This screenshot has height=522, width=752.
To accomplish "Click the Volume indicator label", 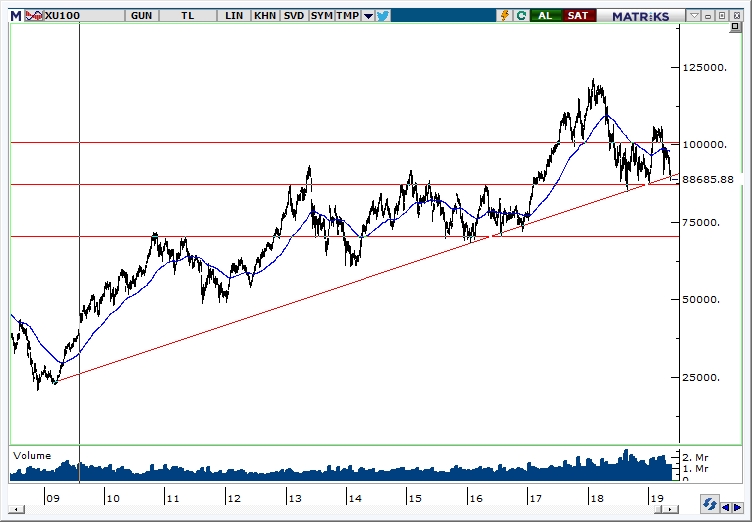I will pos(32,456).
